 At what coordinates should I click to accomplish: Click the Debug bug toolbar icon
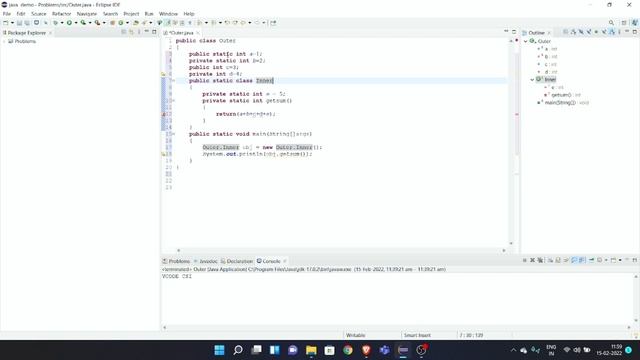[56, 23]
